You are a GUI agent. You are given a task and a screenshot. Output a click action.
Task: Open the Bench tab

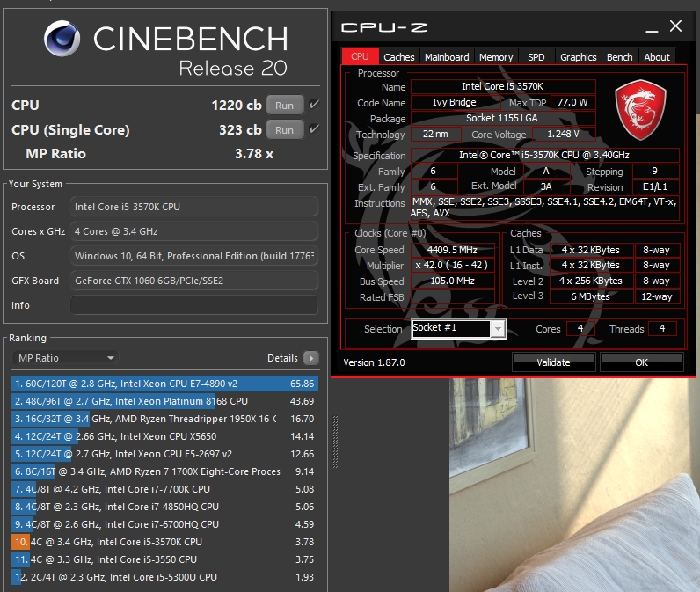620,57
